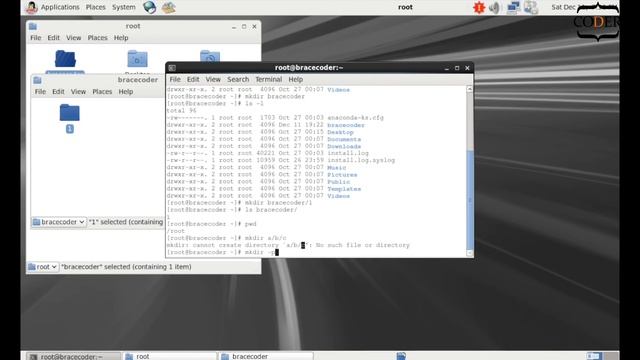Close the terminal window
Viewport: 640px width, 360px height.
click(x=467, y=68)
